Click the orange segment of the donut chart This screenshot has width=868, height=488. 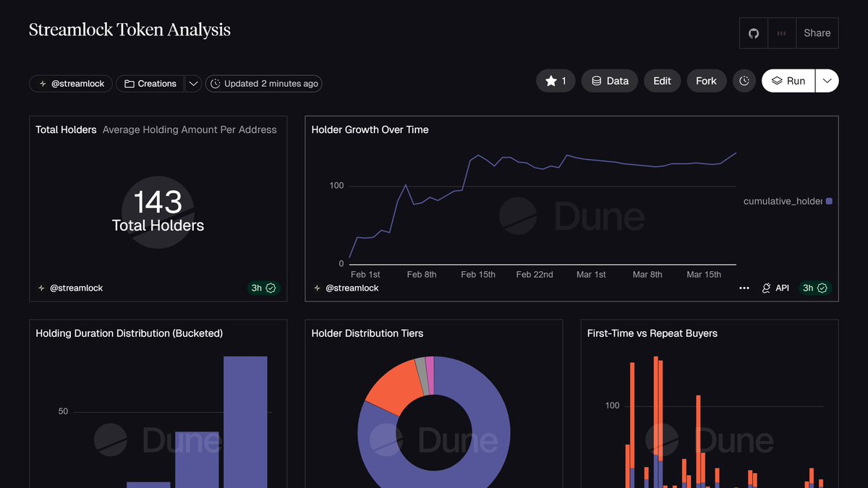tap(392, 386)
